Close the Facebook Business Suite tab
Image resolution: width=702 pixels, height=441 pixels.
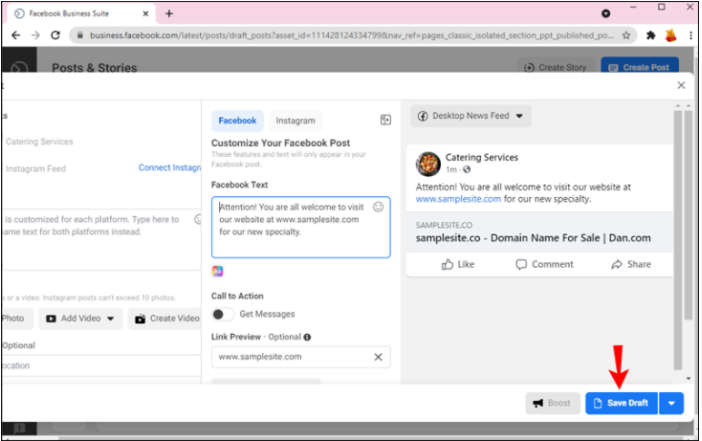tap(146, 13)
